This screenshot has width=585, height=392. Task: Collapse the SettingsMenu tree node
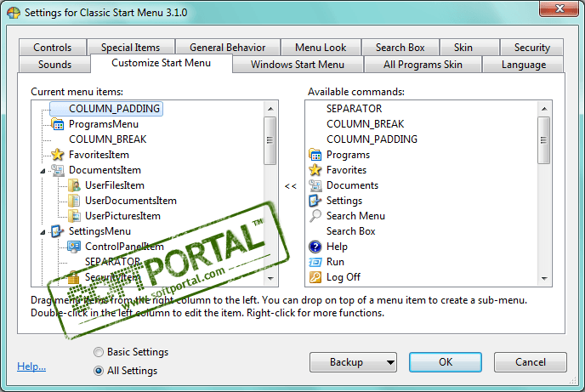pos(43,232)
